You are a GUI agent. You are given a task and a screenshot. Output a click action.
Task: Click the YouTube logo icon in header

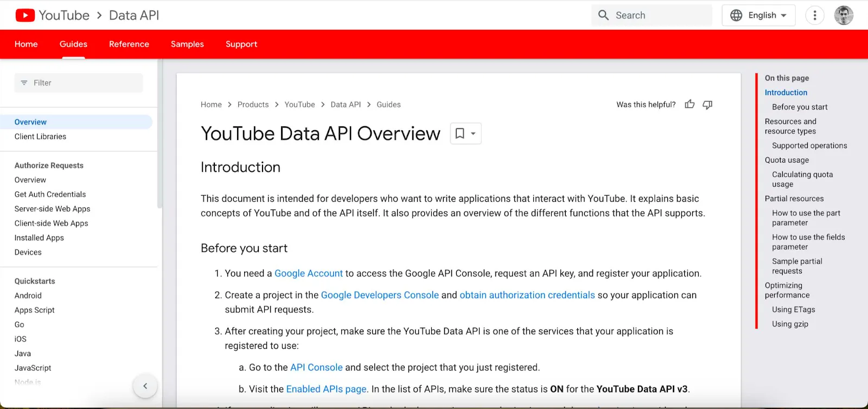(25, 15)
